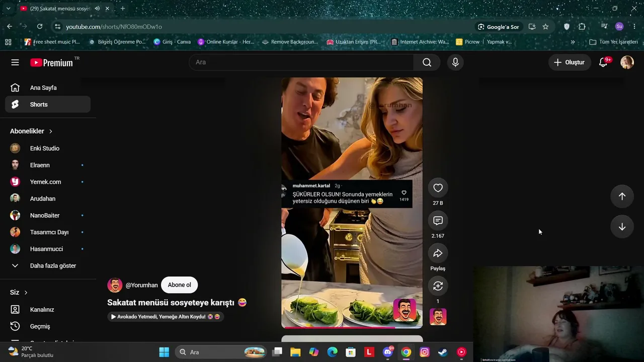
Task: Select Shorts in the sidebar
Action: click(x=48, y=105)
